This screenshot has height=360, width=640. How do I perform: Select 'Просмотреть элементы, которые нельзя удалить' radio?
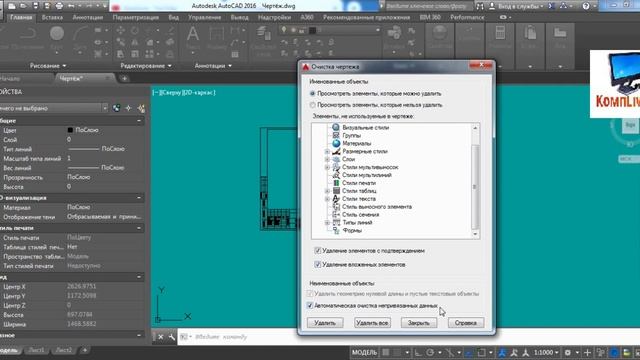pyautogui.click(x=313, y=105)
